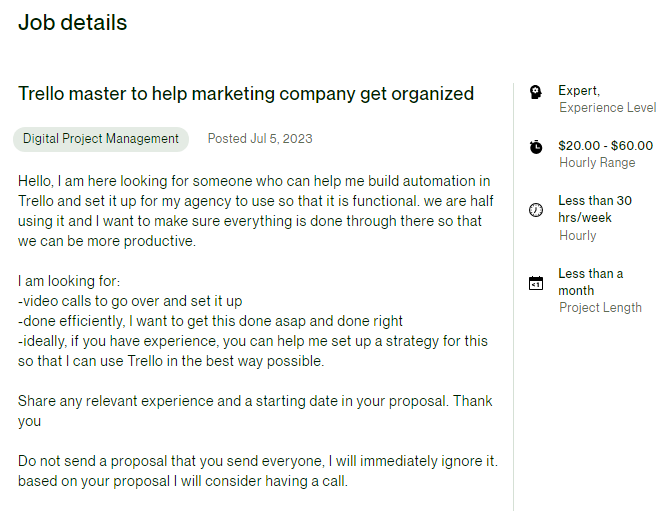Click the Expert experience level head icon

pyautogui.click(x=536, y=92)
